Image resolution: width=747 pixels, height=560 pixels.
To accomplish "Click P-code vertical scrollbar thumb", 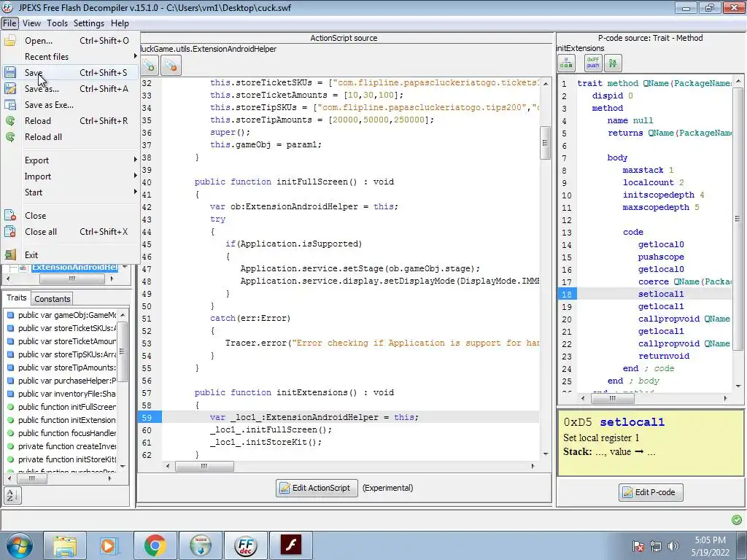I will coord(738,219).
